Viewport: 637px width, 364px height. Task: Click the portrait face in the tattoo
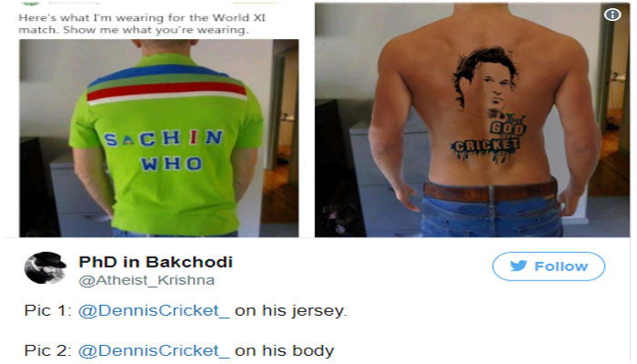coord(486,79)
